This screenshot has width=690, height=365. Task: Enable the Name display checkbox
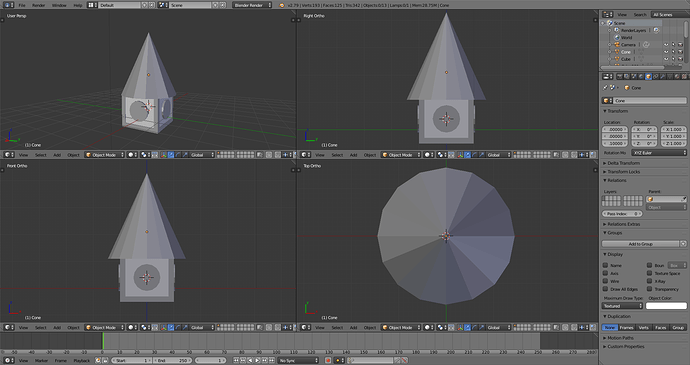[606, 265]
